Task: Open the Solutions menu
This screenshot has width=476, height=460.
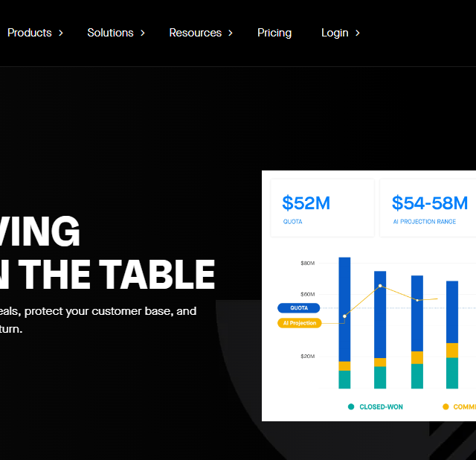Action: click(x=110, y=33)
